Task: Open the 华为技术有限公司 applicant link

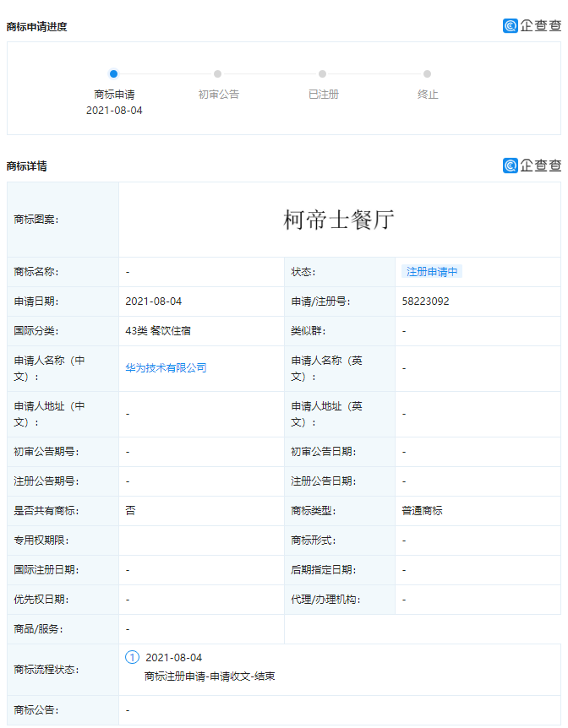Action: [x=166, y=367]
